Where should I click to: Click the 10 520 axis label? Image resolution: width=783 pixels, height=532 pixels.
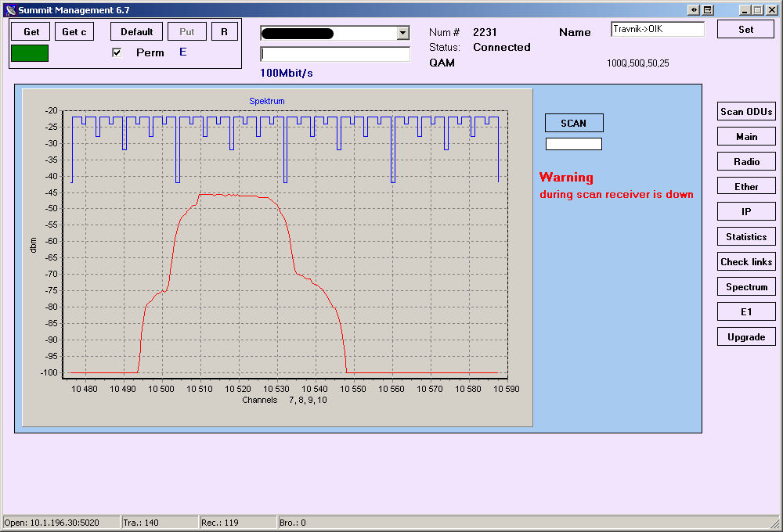(238, 389)
